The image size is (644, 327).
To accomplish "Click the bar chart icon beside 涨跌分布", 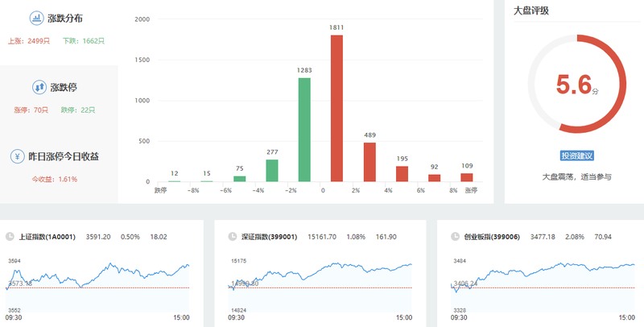I will 37,18.
